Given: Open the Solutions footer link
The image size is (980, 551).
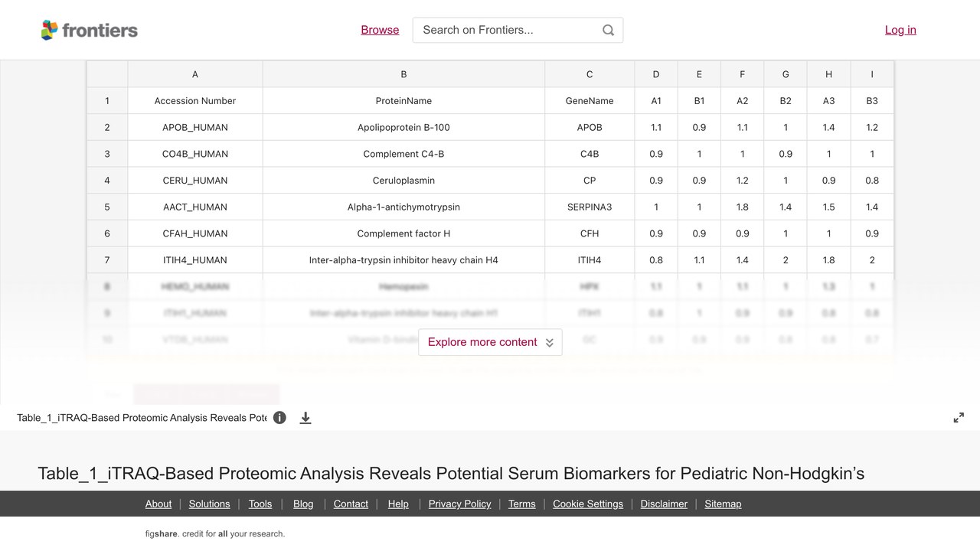Looking at the screenshot, I should [x=210, y=504].
